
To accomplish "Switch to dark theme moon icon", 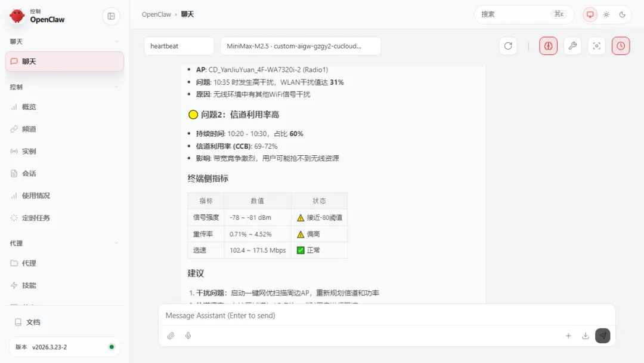I will (x=622, y=14).
